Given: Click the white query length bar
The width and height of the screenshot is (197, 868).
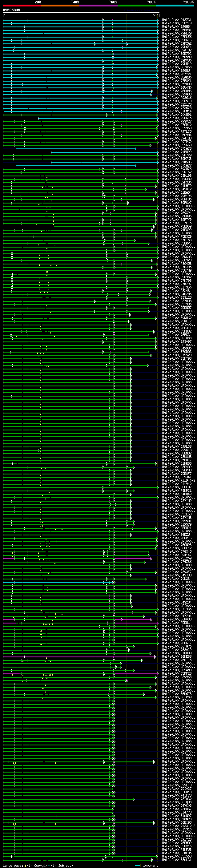Looking at the screenshot, I should [81, 12].
